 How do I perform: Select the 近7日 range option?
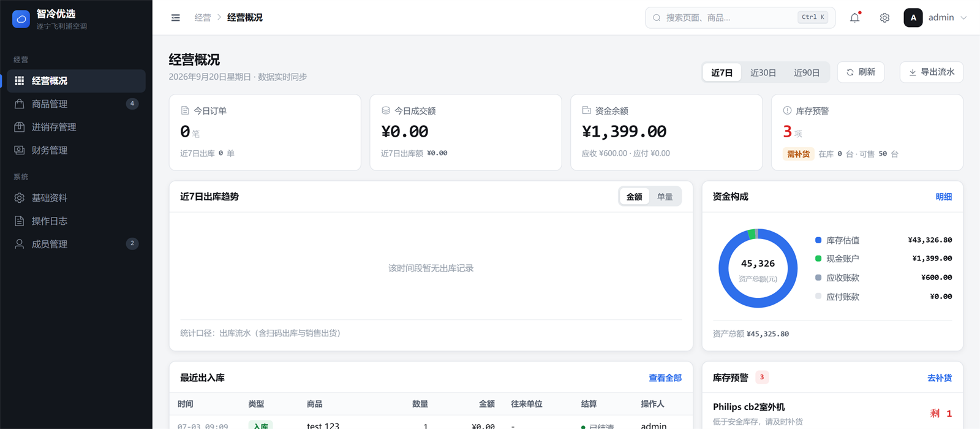(722, 72)
